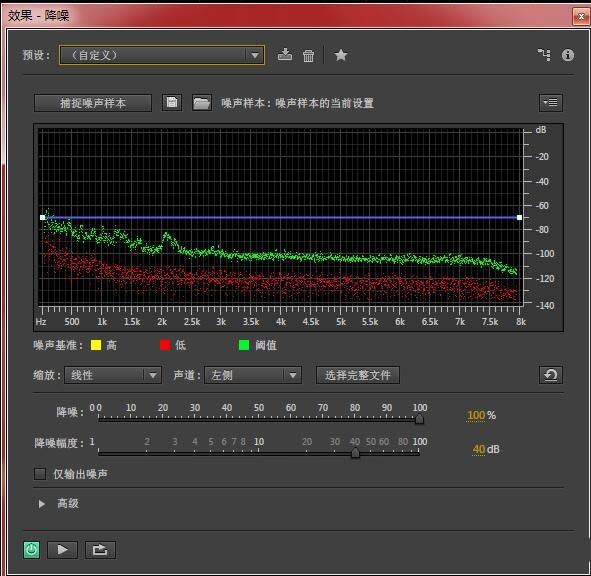Click the 噪声样本的当前设置 text
The width and height of the screenshot is (591, 576).
325,103
